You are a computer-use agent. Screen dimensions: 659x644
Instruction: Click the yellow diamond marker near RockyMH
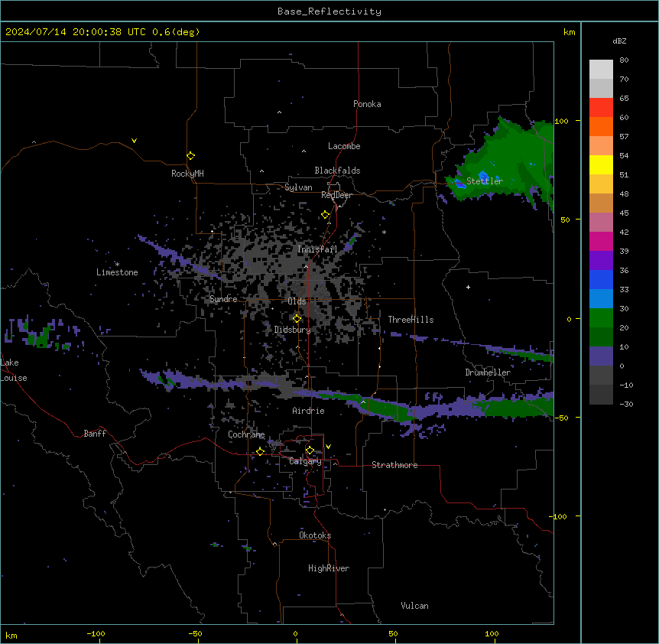click(191, 156)
